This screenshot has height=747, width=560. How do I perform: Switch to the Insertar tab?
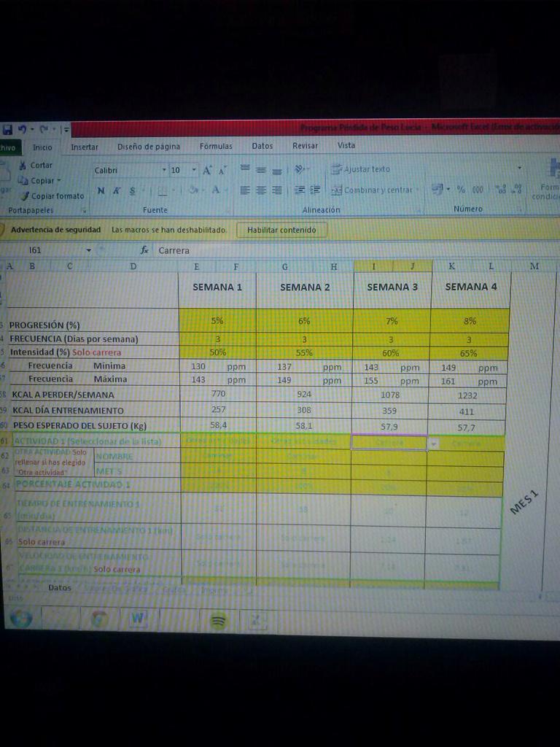tap(85, 147)
